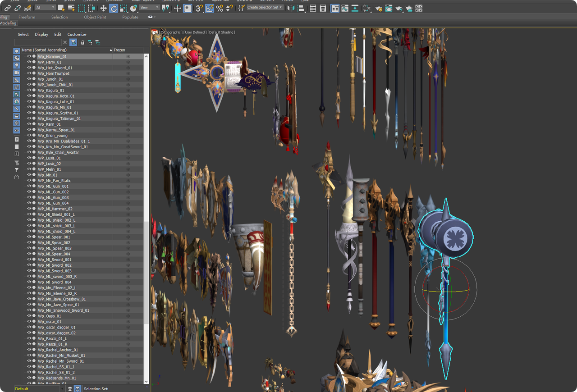Image resolution: width=577 pixels, height=392 pixels.
Task: Toggle Window/Crossing selection mode
Action: (92, 8)
